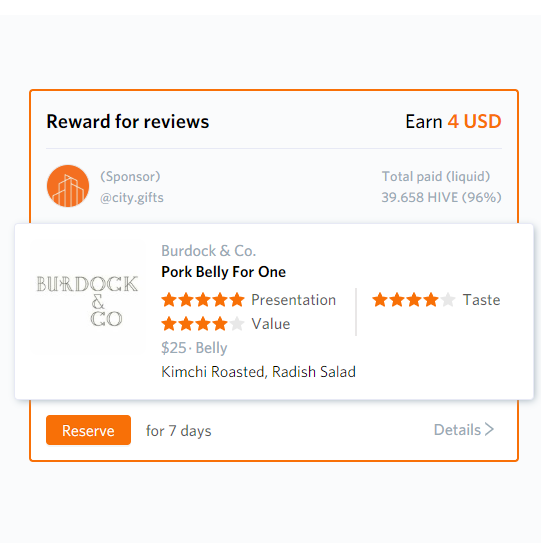
Task: Click the empty fifth Value star
Action: click(237, 324)
